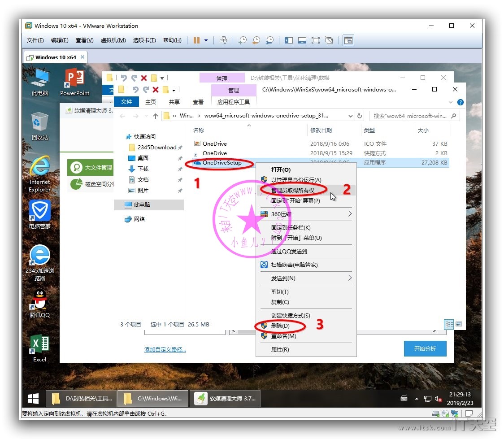Enter VMware full screen mode
Screen dimensions: 504x439
pos(316,40)
